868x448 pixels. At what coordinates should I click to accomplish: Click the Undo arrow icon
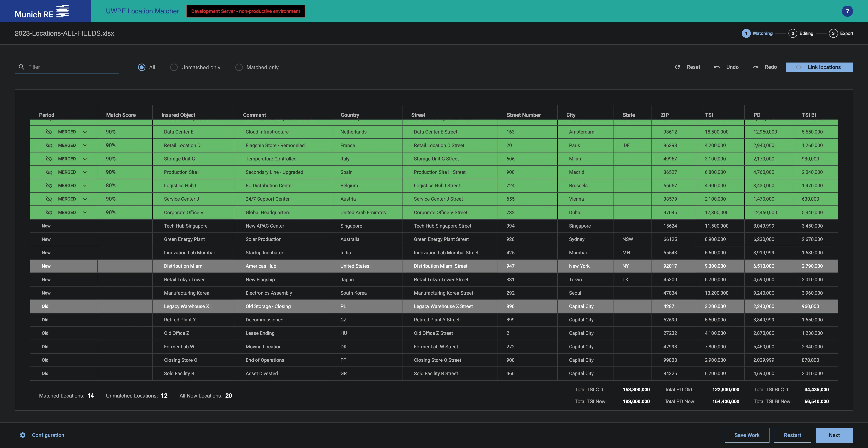[x=717, y=67]
